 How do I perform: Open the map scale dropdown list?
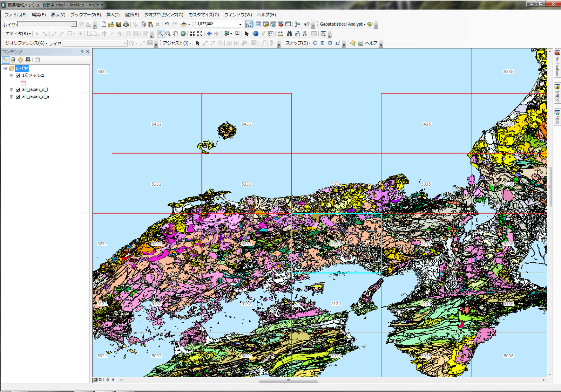click(x=240, y=24)
